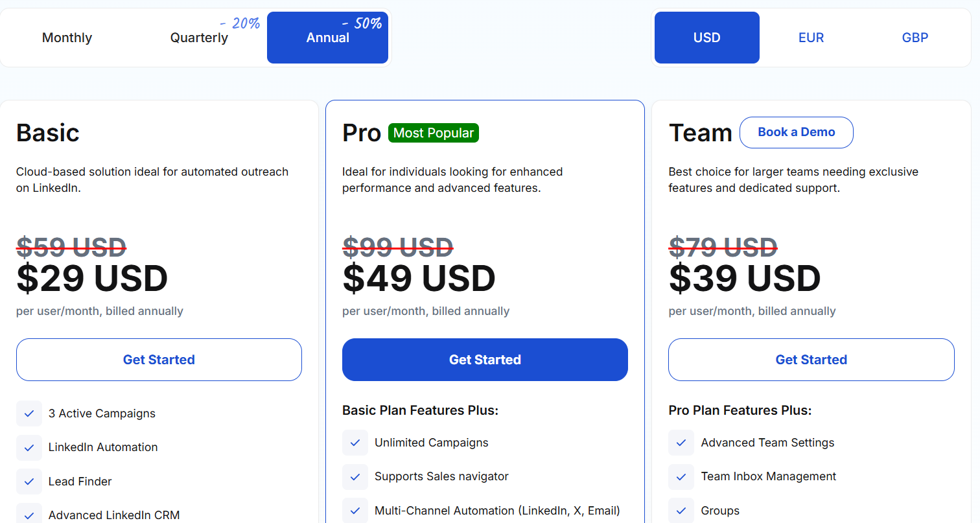Click the checkmark icon beside Advanced LinkedIn CRM

tap(29, 515)
